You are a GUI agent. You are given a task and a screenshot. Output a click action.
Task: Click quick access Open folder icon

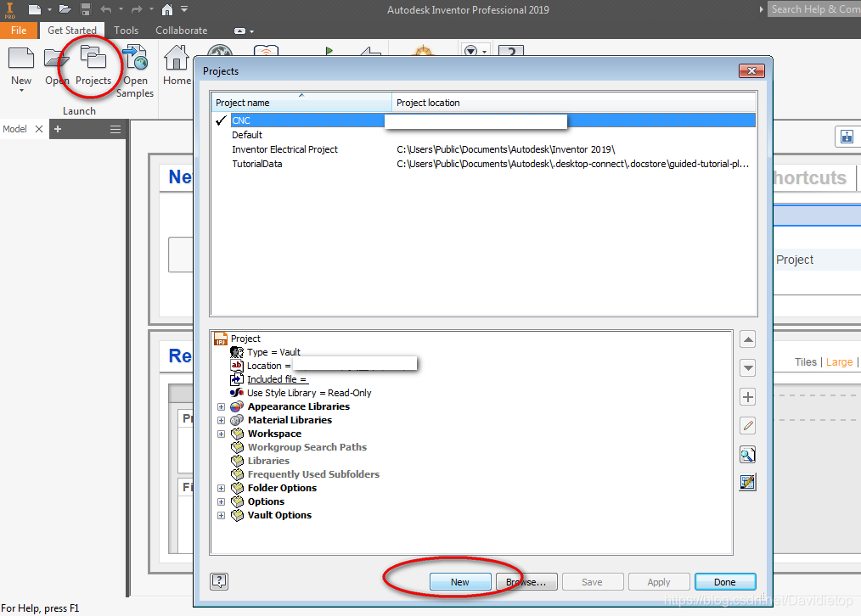pos(65,9)
